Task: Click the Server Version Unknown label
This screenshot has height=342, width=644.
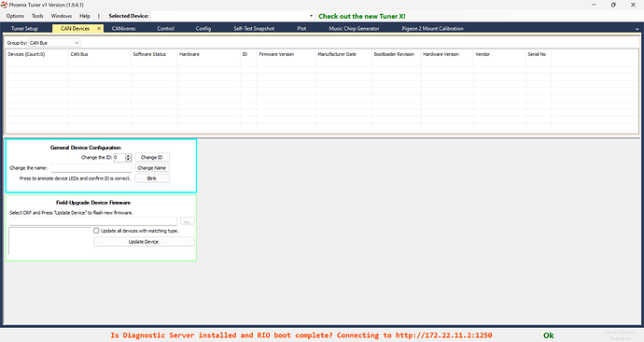Action: click(x=620, y=335)
